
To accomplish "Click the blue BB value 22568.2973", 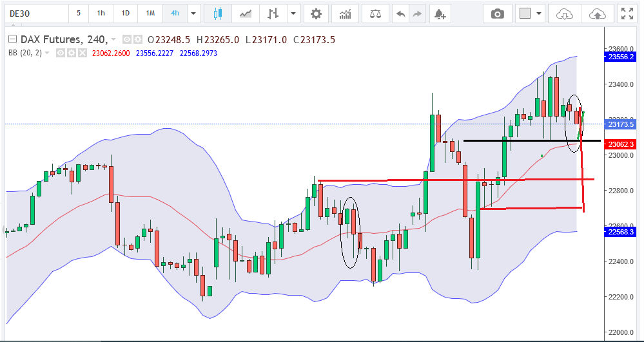I will (199, 53).
